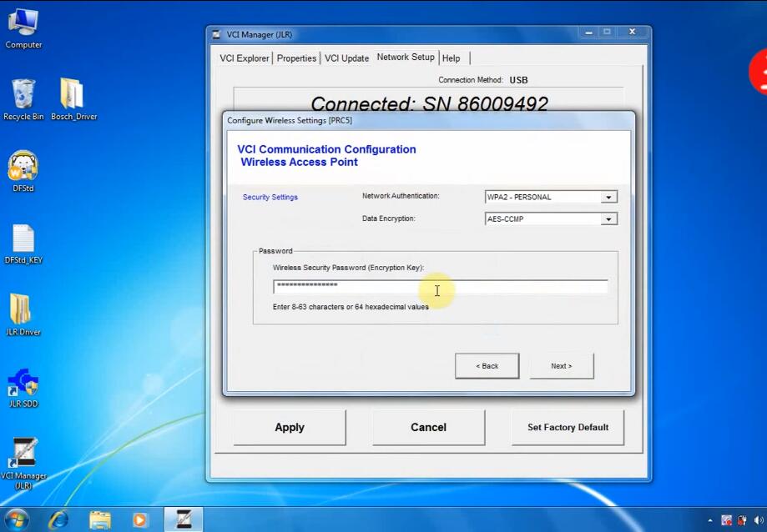The image size is (767, 532).
Task: Open the VCI Update tab
Action: pos(347,58)
